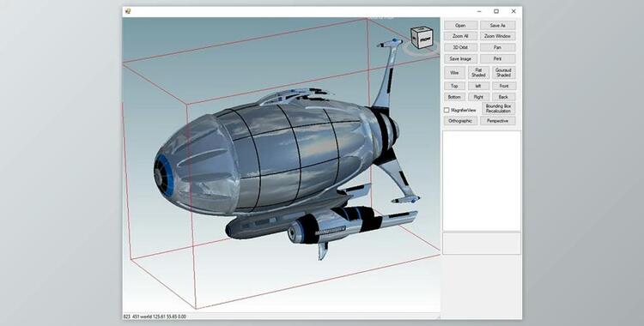Click the Print button
This screenshot has height=326, width=644.
[x=497, y=58]
